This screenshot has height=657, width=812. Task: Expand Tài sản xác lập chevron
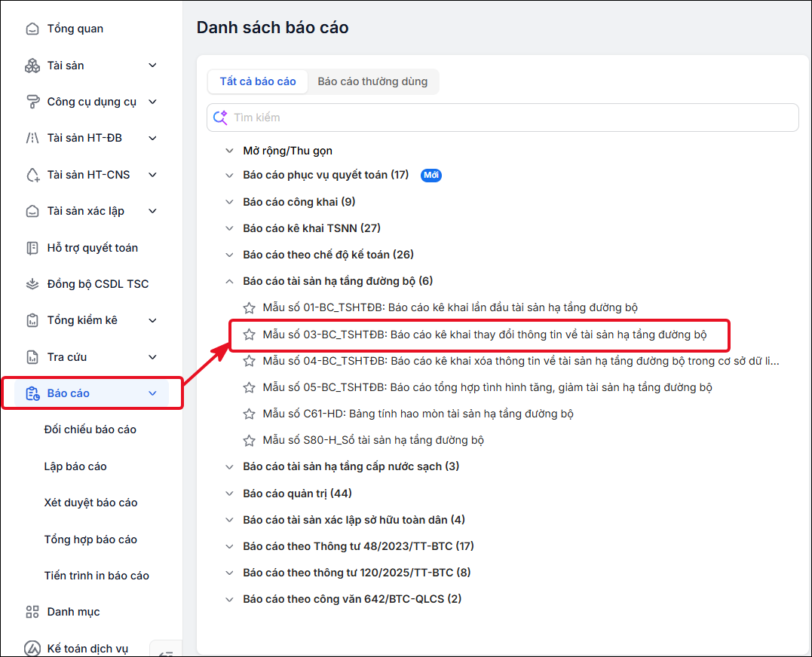tap(153, 211)
